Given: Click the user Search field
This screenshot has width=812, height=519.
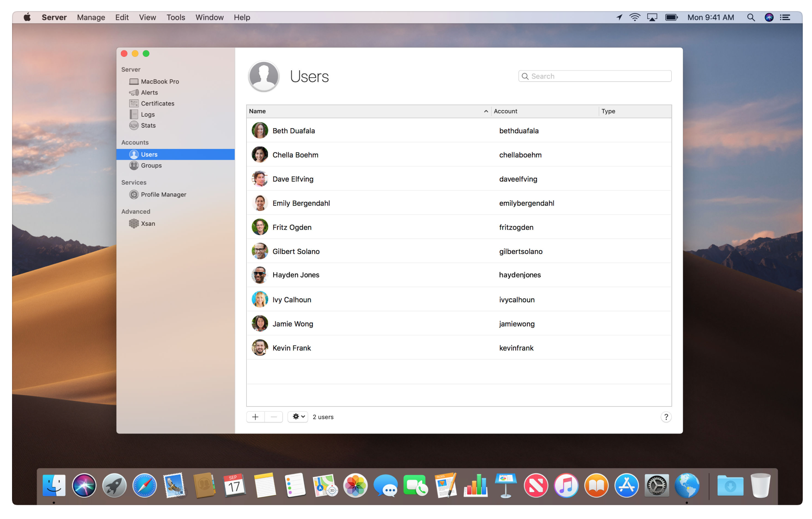Looking at the screenshot, I should tap(595, 76).
